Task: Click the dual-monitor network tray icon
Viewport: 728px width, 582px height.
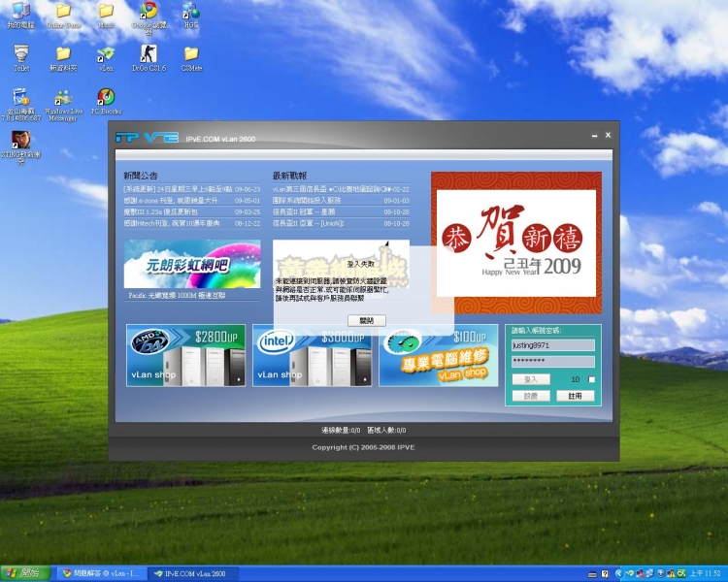Action: (650, 573)
